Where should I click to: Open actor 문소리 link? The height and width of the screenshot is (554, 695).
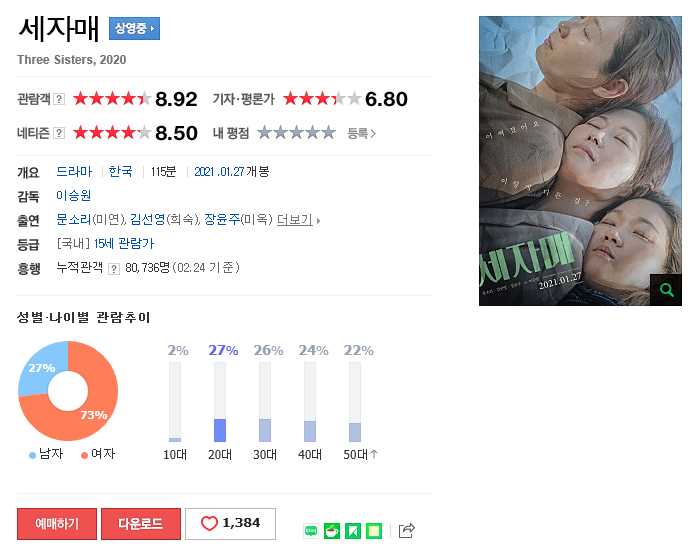(x=74, y=219)
